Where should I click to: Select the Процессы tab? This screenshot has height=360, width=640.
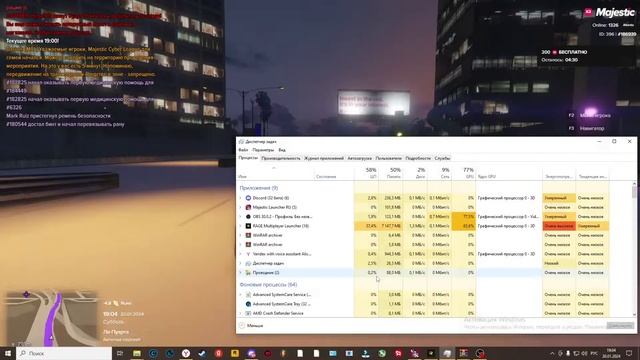tap(248, 158)
